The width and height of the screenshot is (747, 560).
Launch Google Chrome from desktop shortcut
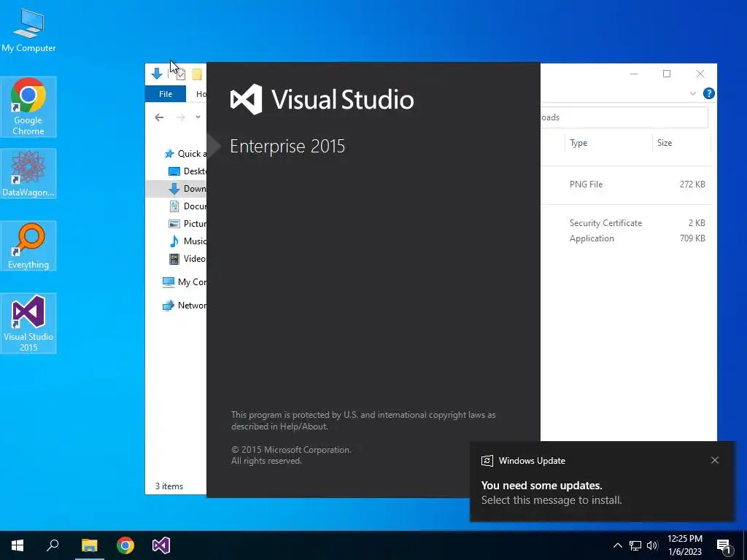28,106
